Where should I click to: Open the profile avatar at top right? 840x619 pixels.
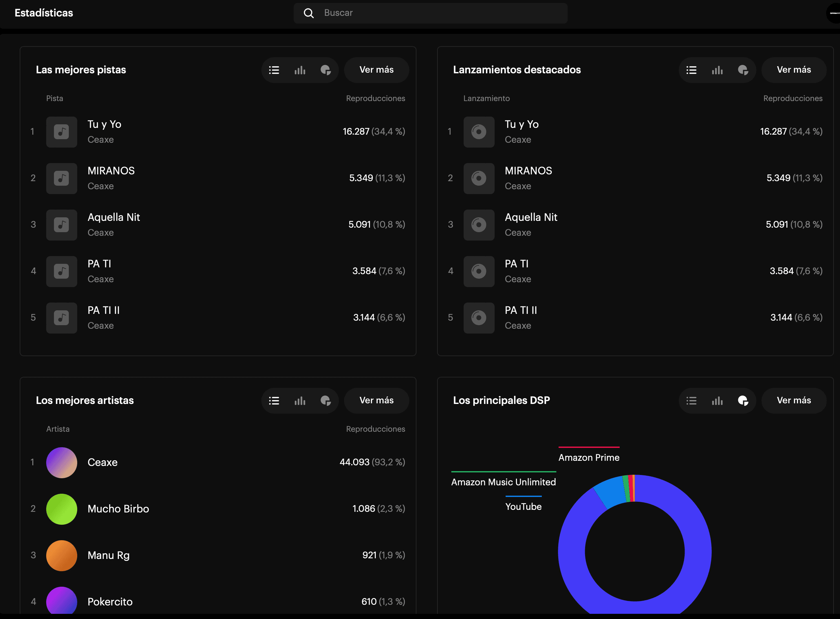point(834,13)
